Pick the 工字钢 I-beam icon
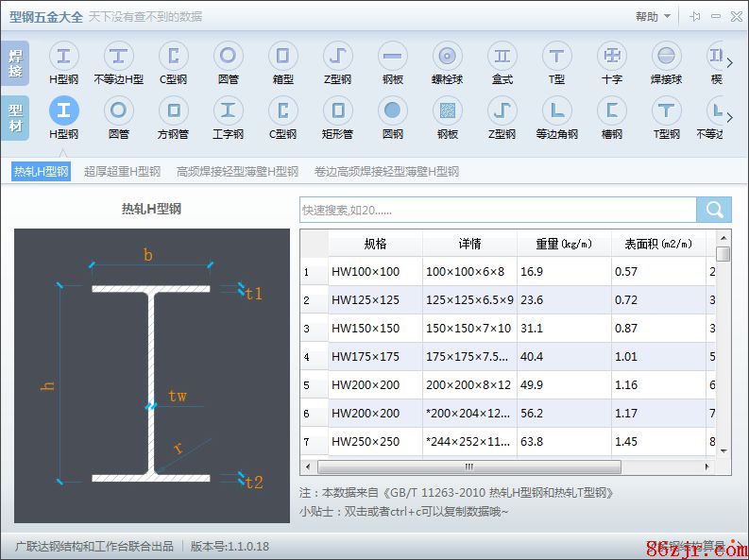Image resolution: width=749 pixels, height=560 pixels. tap(228, 117)
